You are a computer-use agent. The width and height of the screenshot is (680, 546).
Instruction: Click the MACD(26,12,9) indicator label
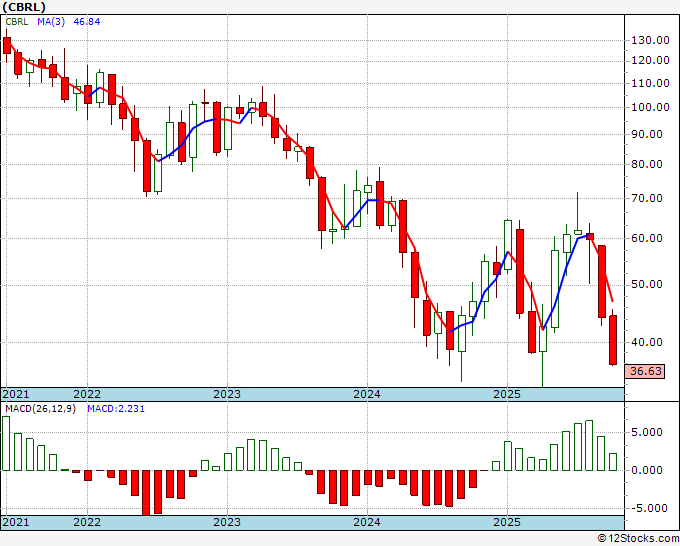(x=40, y=409)
